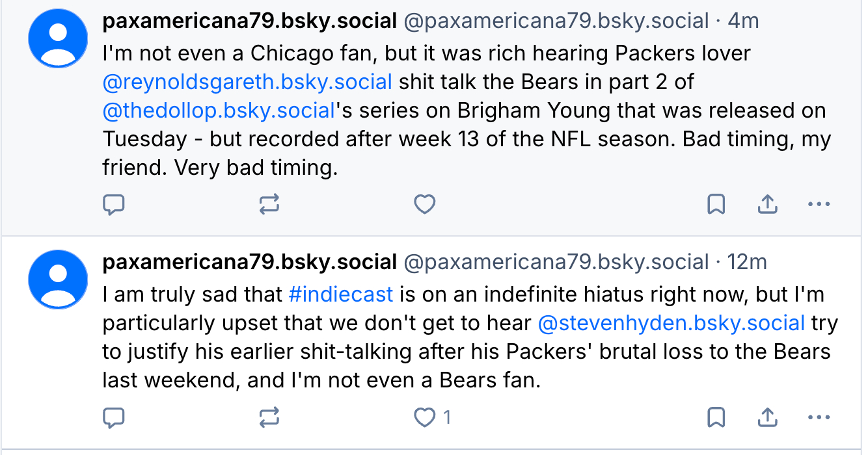Reply to the indiecast hiatus post
Image resolution: width=868 pixels, height=455 pixels.
coord(114,417)
